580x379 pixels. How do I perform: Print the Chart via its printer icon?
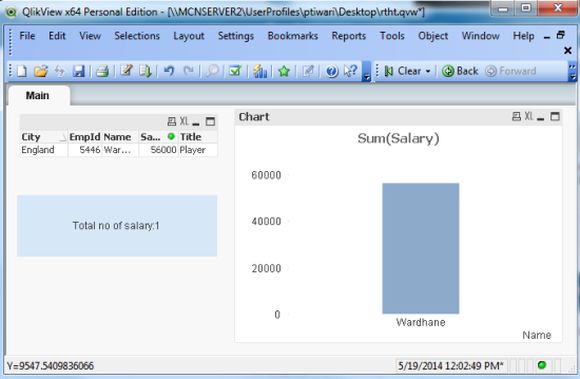click(516, 116)
